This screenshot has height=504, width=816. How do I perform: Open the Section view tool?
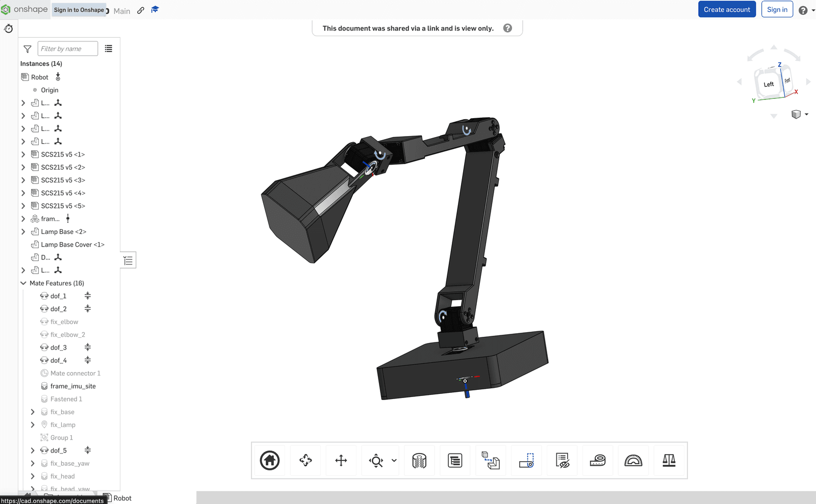coord(419,461)
